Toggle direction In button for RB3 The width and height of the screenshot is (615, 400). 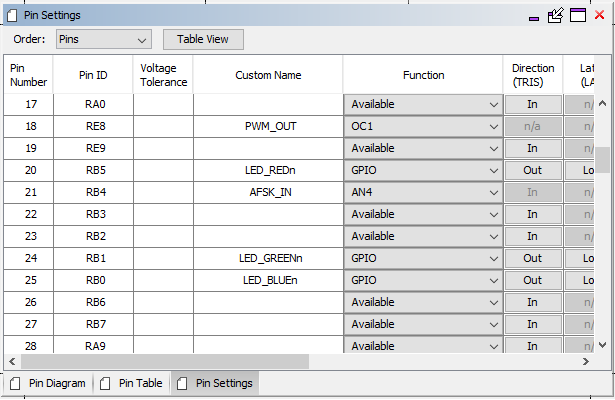click(533, 214)
